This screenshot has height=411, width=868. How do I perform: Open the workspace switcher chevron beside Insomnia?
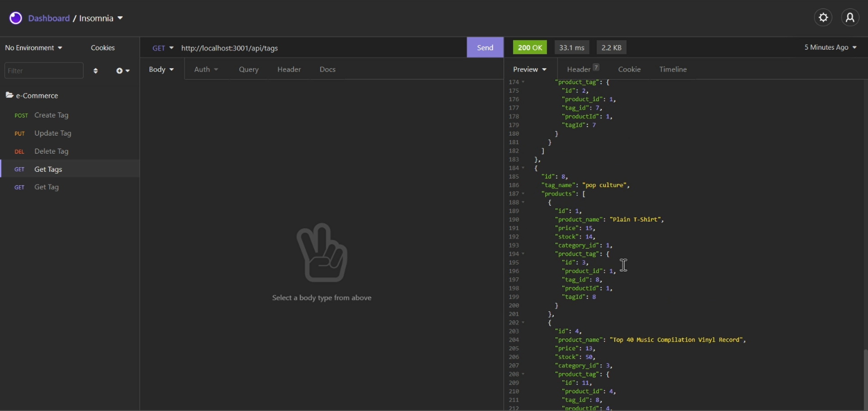(120, 18)
